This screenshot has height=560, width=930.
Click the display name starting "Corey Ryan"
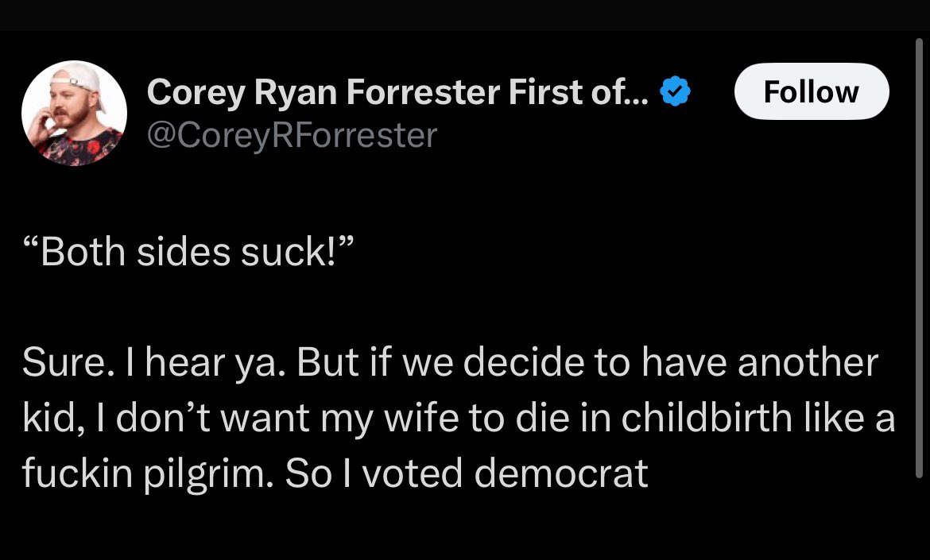[397, 94]
